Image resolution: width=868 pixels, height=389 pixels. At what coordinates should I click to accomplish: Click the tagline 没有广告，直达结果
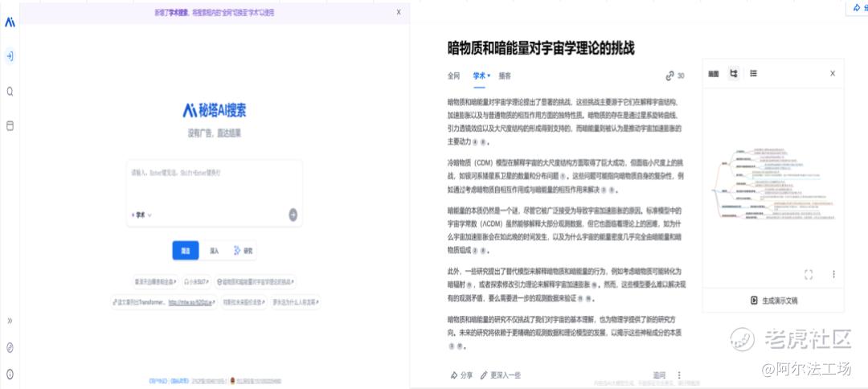(x=215, y=133)
